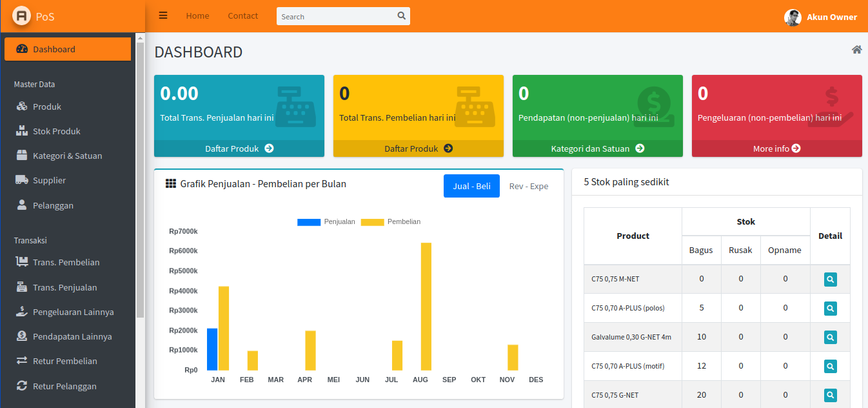Screen dimensions: 868x408
Task: Click the home breadcrumb icon
Action: (x=856, y=50)
